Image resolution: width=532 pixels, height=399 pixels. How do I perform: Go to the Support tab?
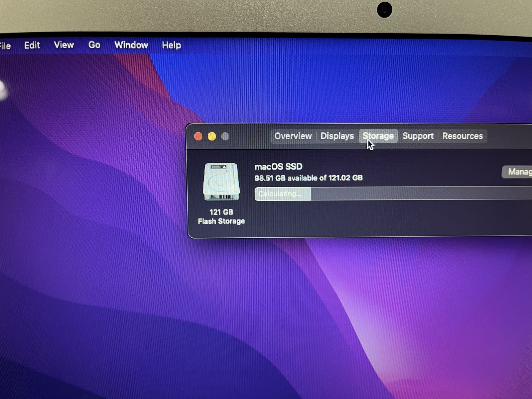coord(418,136)
